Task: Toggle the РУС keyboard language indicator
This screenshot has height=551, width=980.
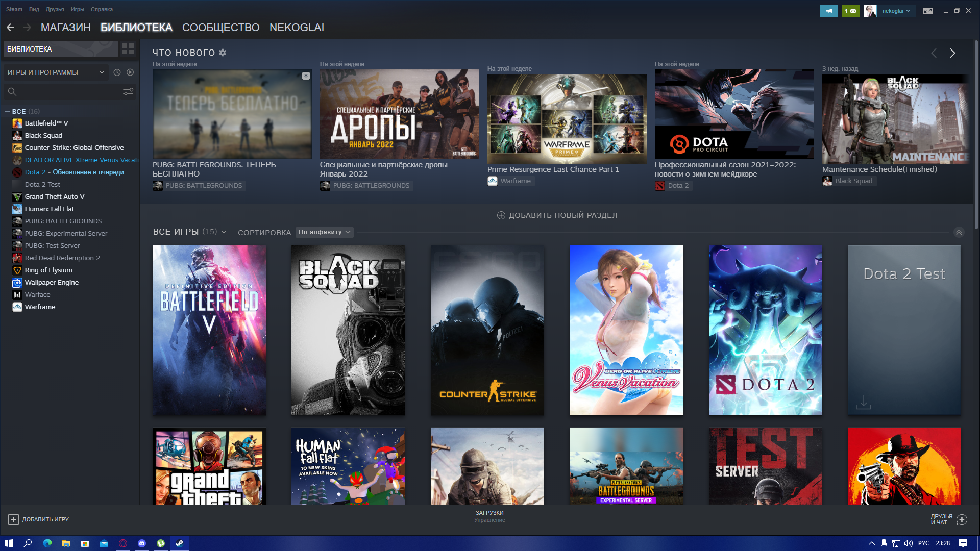Action: click(x=924, y=543)
